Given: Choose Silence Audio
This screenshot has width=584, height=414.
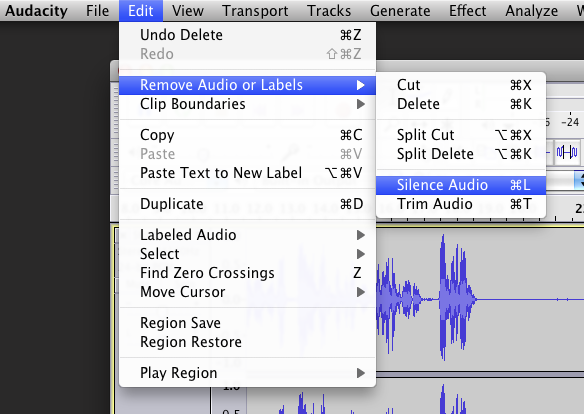Looking at the screenshot, I should coord(461,185).
